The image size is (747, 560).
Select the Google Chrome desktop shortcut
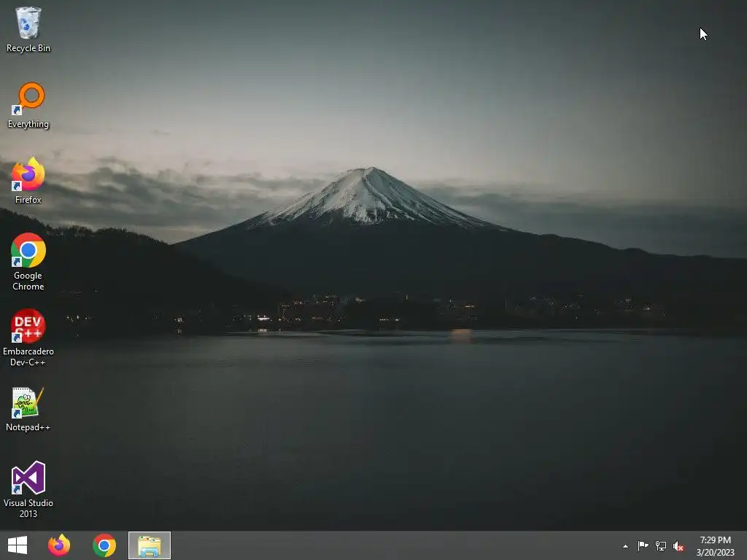point(28,262)
